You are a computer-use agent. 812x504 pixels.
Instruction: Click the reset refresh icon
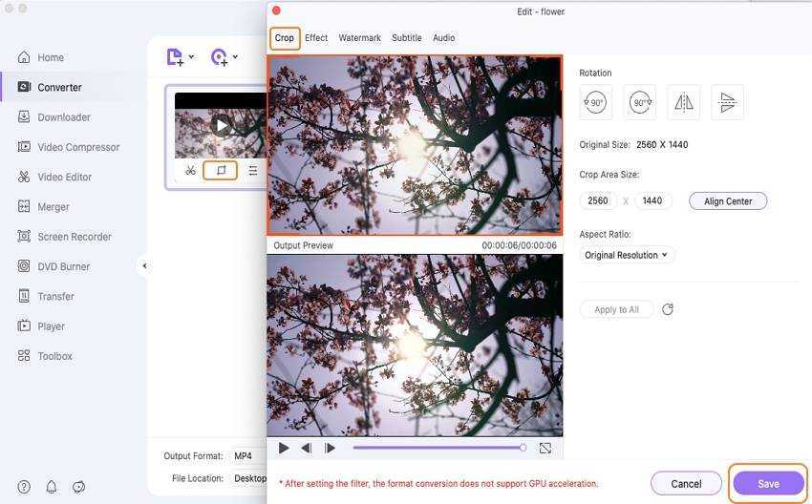click(x=668, y=309)
